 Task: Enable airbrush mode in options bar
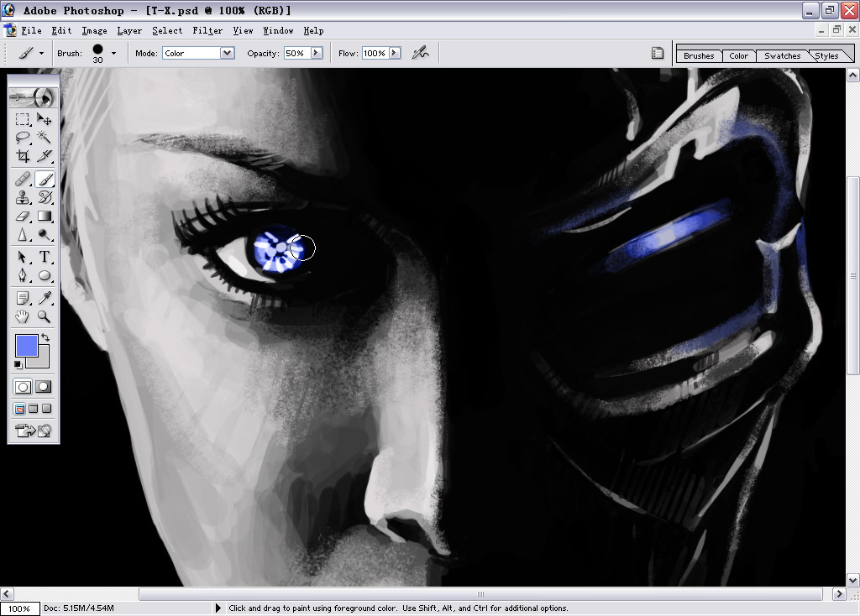click(420, 53)
